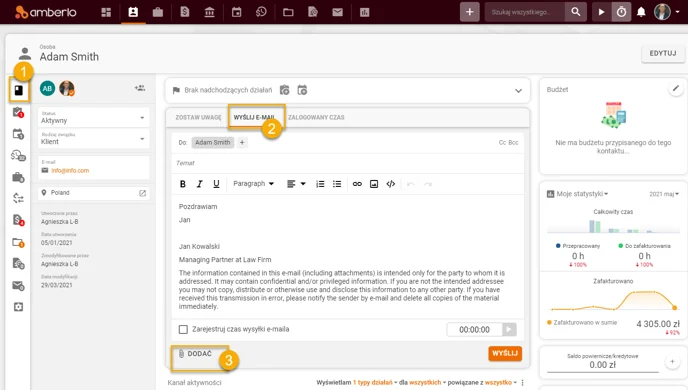Toggle italic formatting
This screenshot has height=390, width=688.
tap(200, 184)
